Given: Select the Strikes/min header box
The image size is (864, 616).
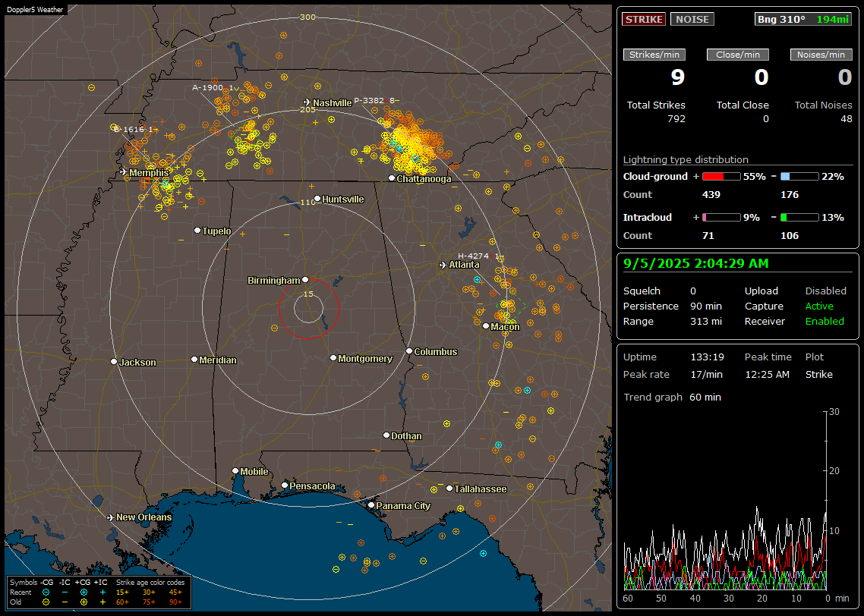Looking at the screenshot, I should 654,55.
